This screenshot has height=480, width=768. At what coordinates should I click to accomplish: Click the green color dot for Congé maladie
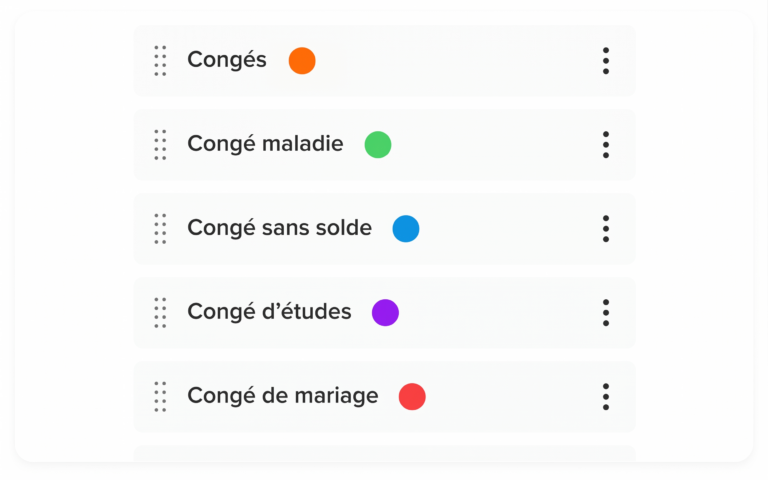(x=378, y=144)
